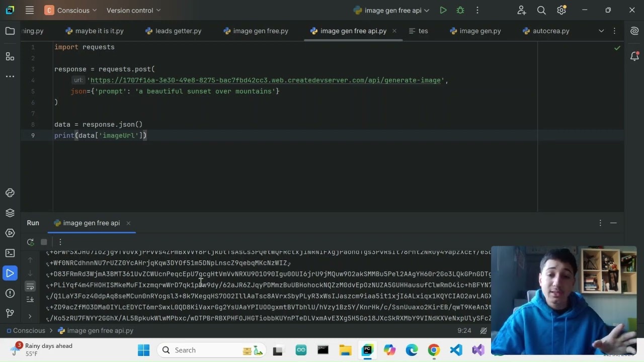Open the main hamburger menu
This screenshot has width=644, height=362.
[x=30, y=10]
